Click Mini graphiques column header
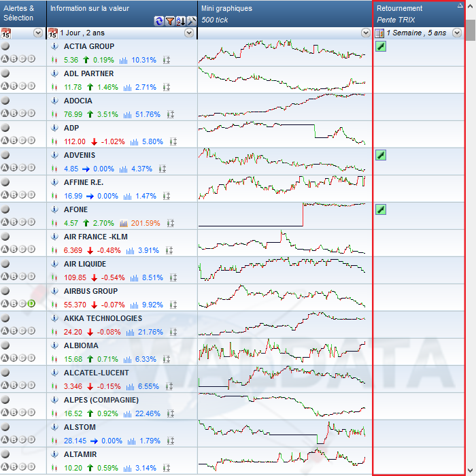 tap(285, 14)
